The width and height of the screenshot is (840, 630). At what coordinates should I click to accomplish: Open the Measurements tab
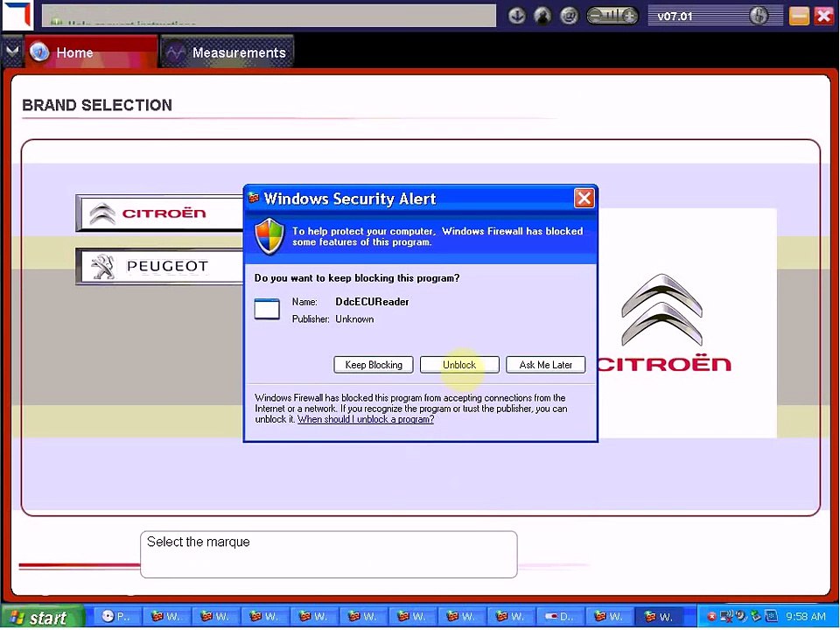(x=227, y=52)
